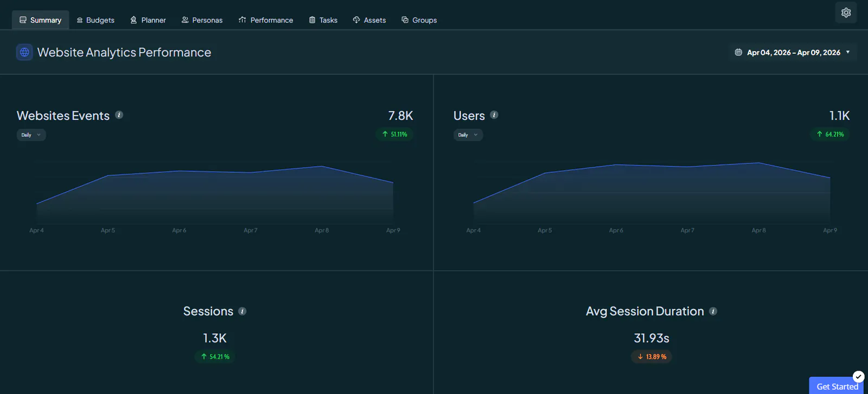Click the 13.89% decrease badge
Screen dimensions: 868x394
[652, 357]
